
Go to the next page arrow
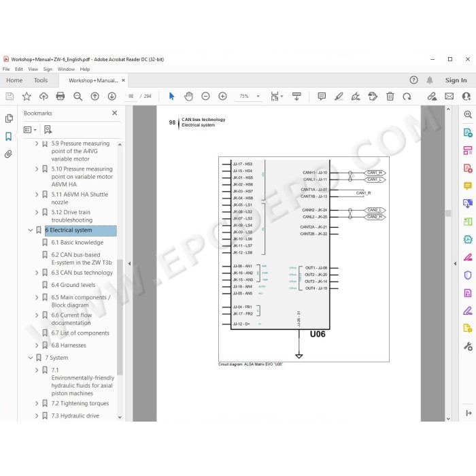112,97
